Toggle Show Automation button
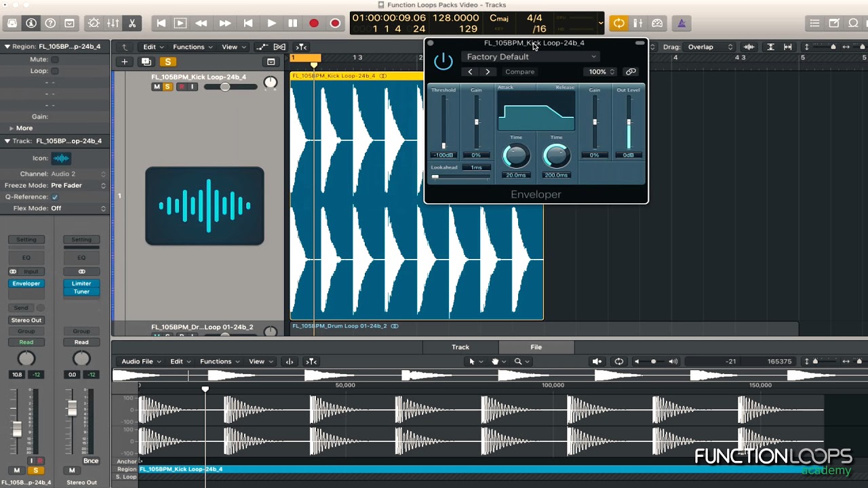This screenshot has height=488, width=868. (x=262, y=47)
